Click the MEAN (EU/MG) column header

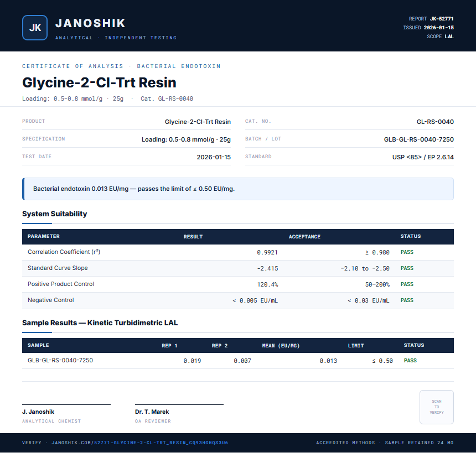tap(281, 345)
